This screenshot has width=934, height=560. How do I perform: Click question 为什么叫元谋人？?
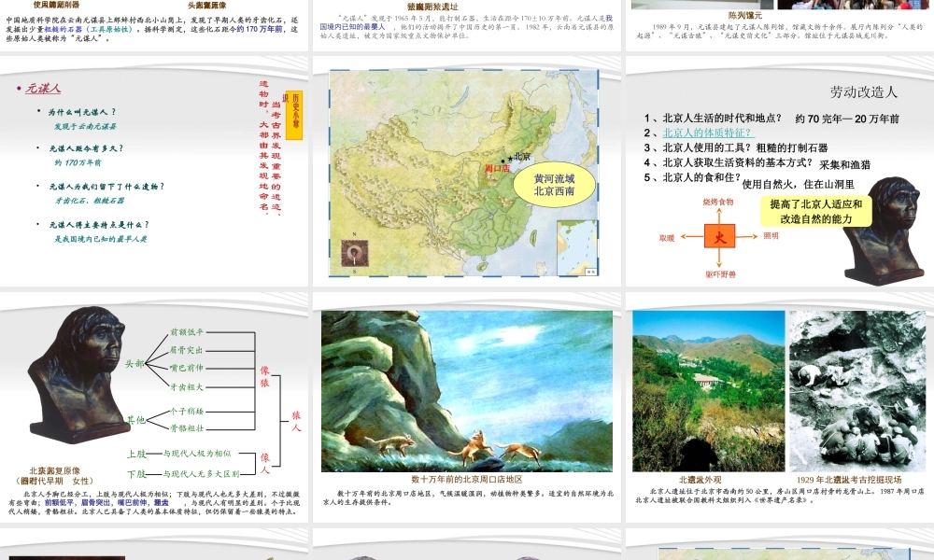(x=82, y=112)
